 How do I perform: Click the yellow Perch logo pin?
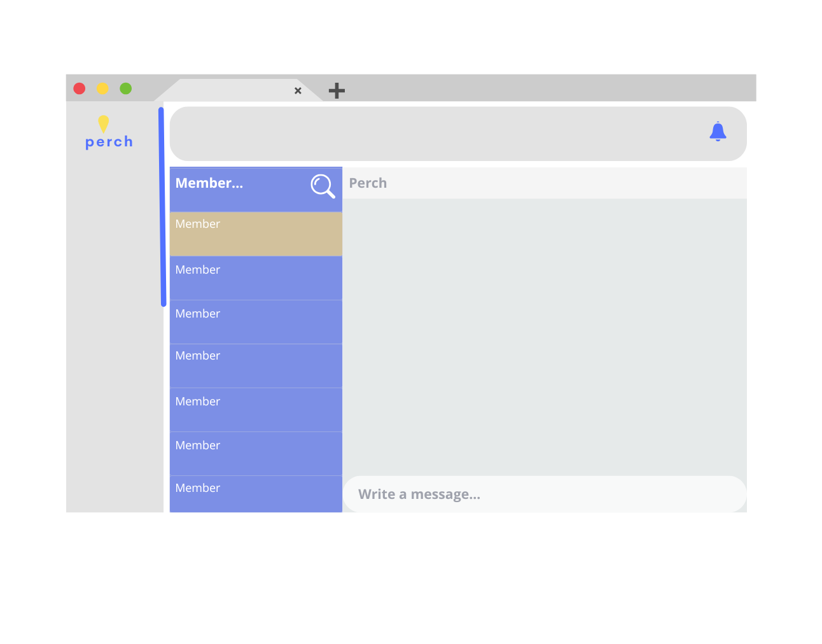104,123
